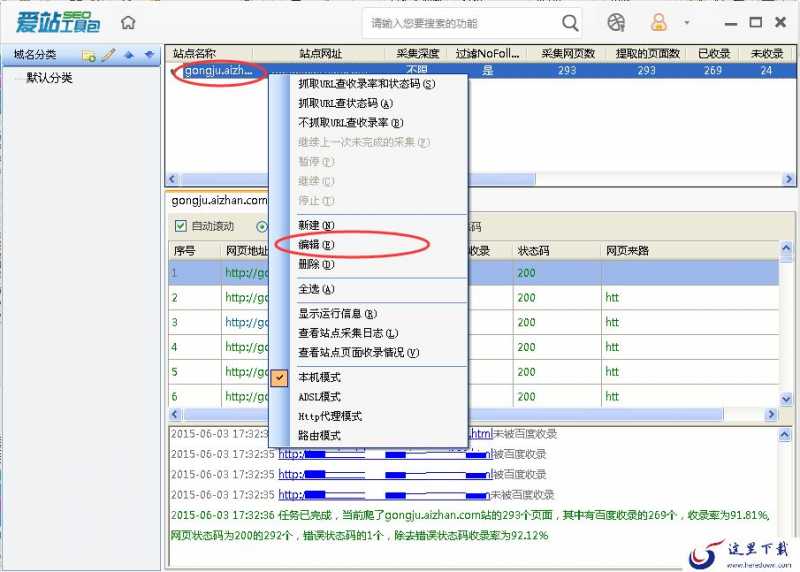Click the 过滤NoFoll... column header

(488, 53)
